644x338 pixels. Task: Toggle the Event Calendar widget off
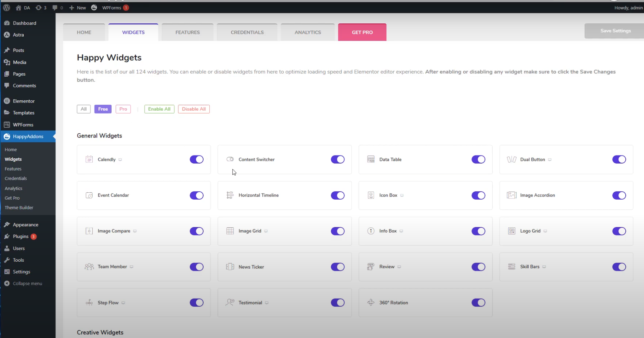196,195
